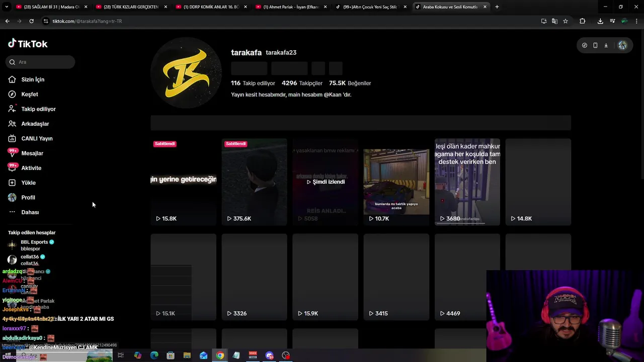
Task: Open the account avatar menu top-right
Action: (622, 45)
